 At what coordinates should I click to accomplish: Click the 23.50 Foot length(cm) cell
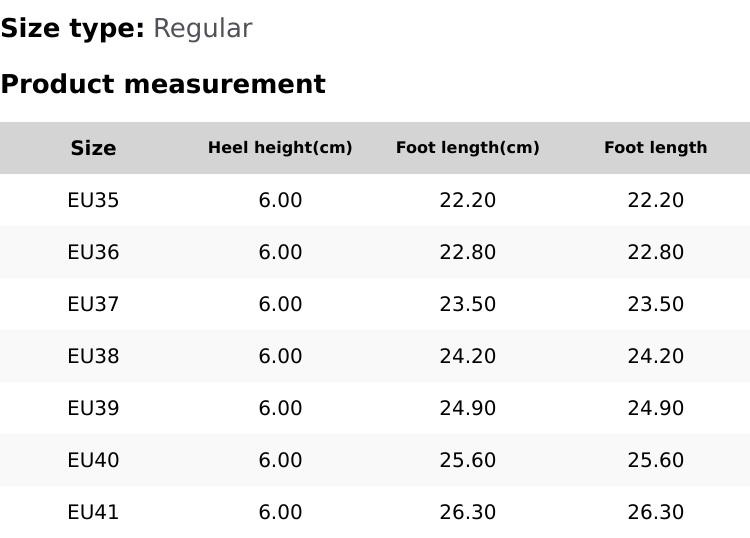(x=468, y=304)
